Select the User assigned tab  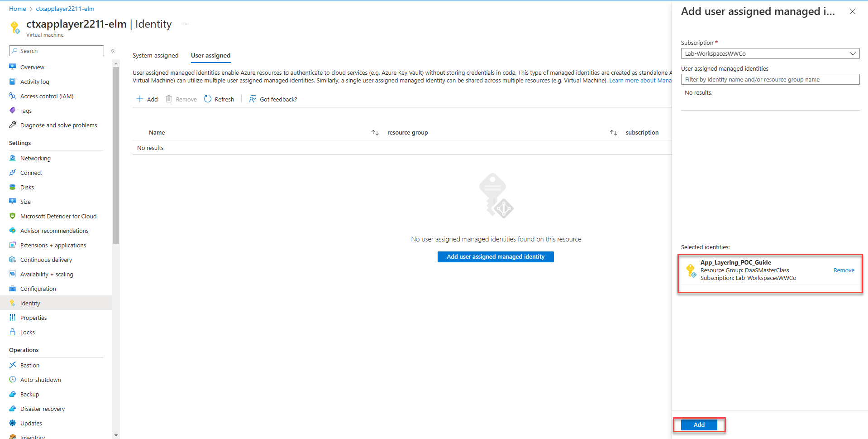click(211, 56)
